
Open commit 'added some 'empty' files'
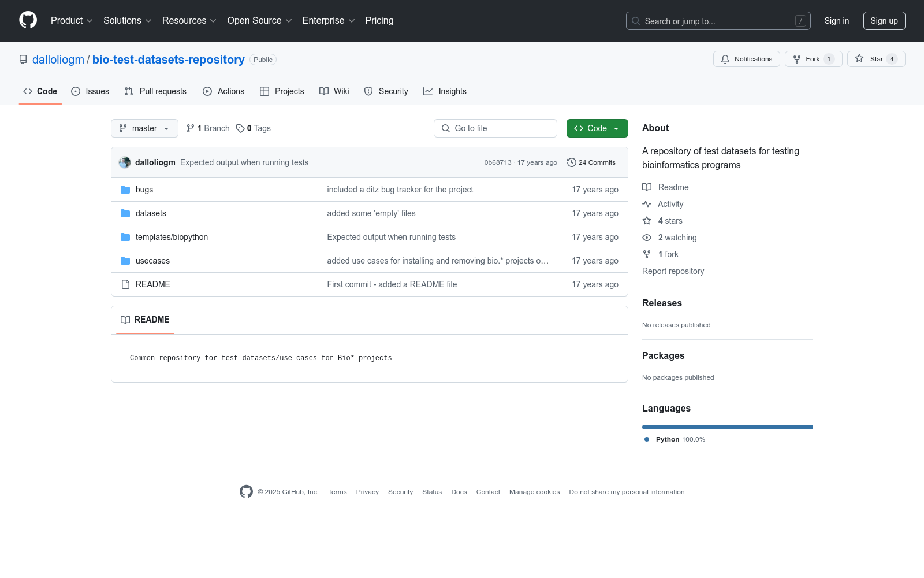[x=371, y=213]
